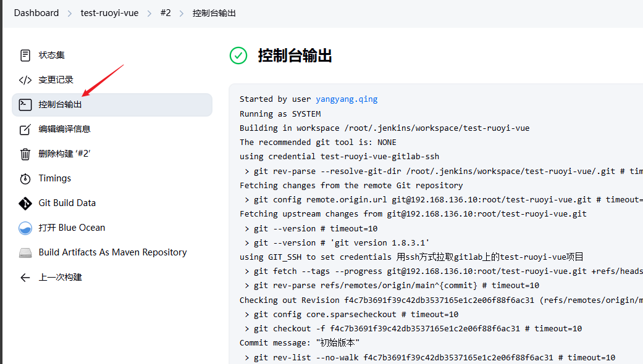This screenshot has height=364, width=643.
Task: Go to test-ruoyi-vue project breadcrumb
Action: click(109, 13)
